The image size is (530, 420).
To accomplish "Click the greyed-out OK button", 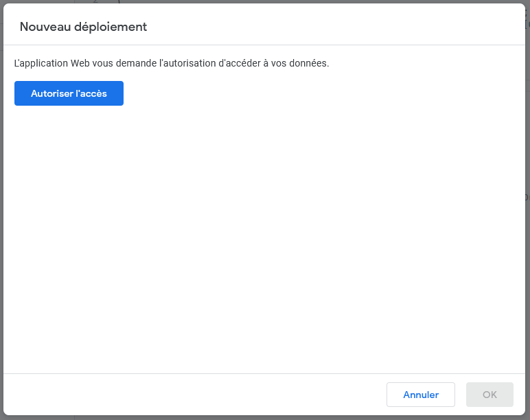I will [x=489, y=395].
